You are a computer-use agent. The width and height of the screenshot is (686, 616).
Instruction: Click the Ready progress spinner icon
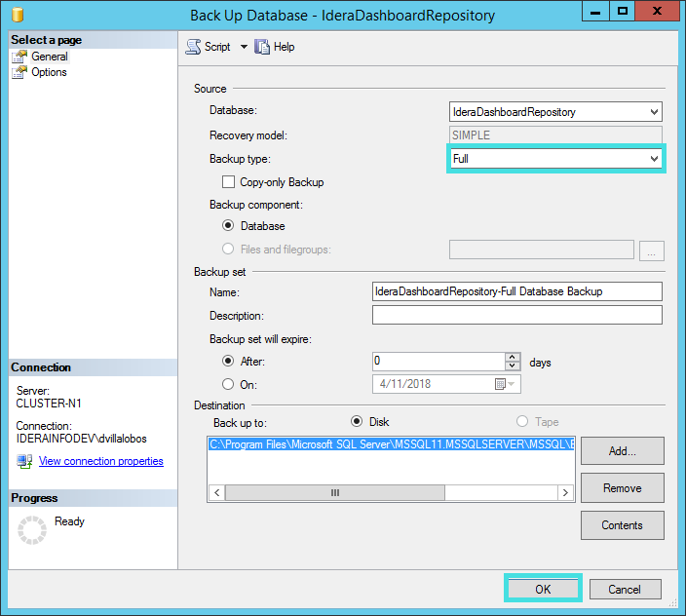[32, 530]
